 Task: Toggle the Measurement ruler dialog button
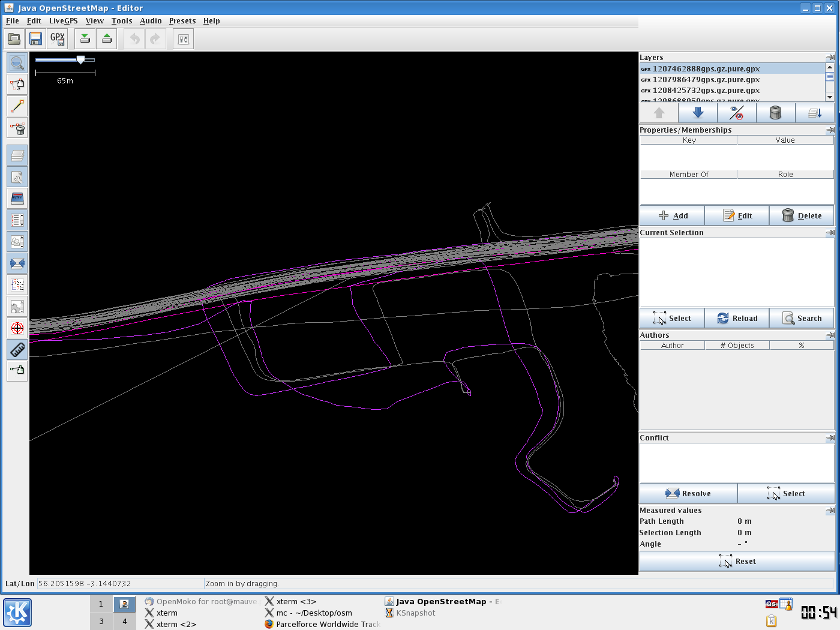point(17,349)
